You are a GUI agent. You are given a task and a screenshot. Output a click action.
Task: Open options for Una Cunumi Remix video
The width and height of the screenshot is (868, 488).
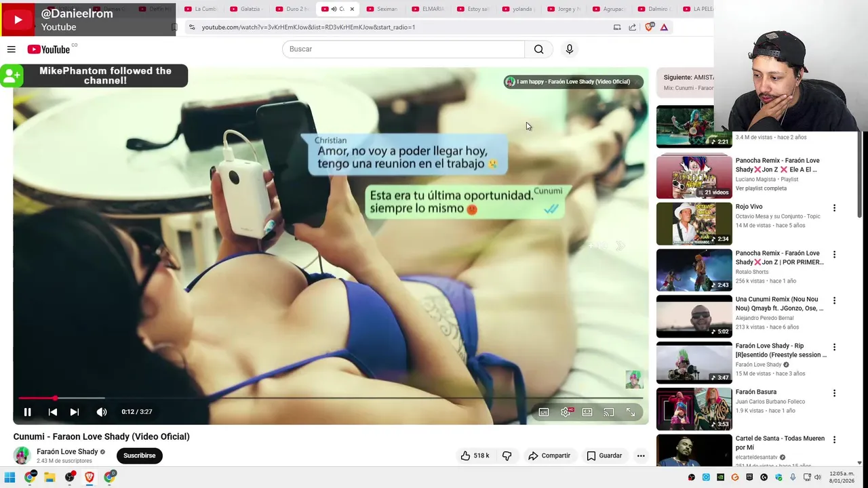[834, 301]
